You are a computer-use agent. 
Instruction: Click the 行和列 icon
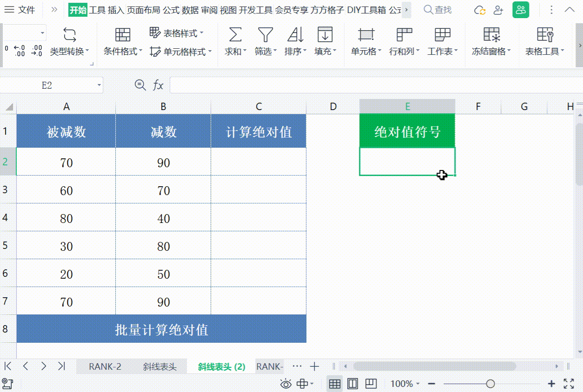[404, 34]
